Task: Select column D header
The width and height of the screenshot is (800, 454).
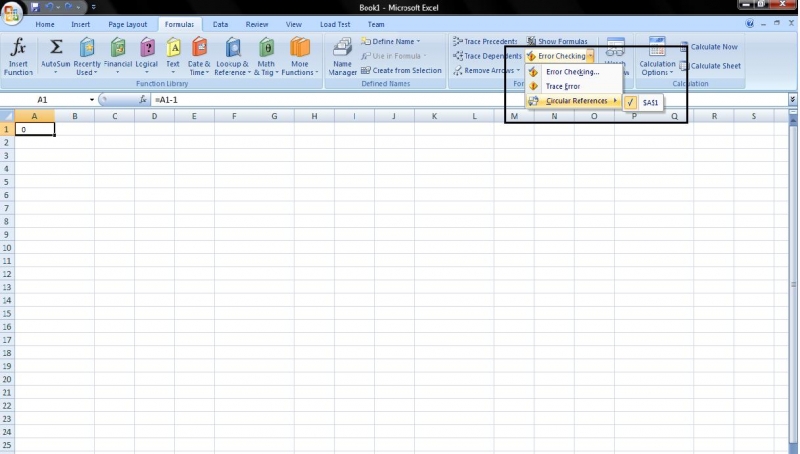Action: pos(154,116)
